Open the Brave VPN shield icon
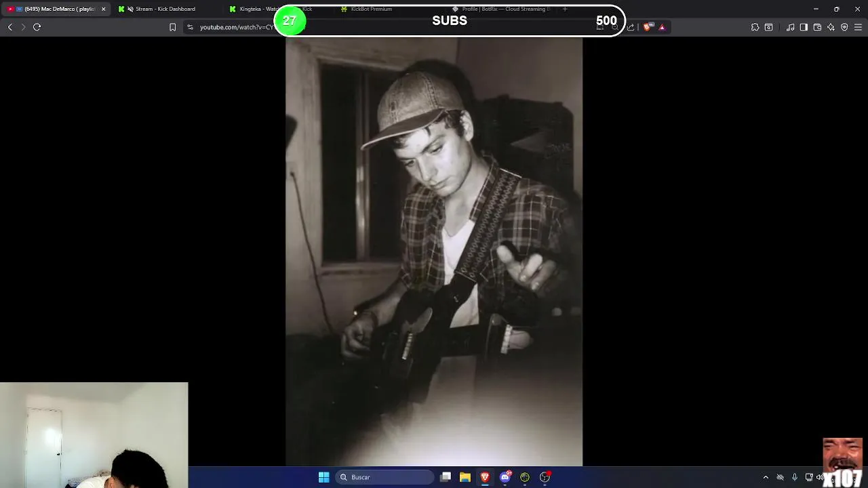This screenshot has height=488, width=868. click(x=844, y=27)
